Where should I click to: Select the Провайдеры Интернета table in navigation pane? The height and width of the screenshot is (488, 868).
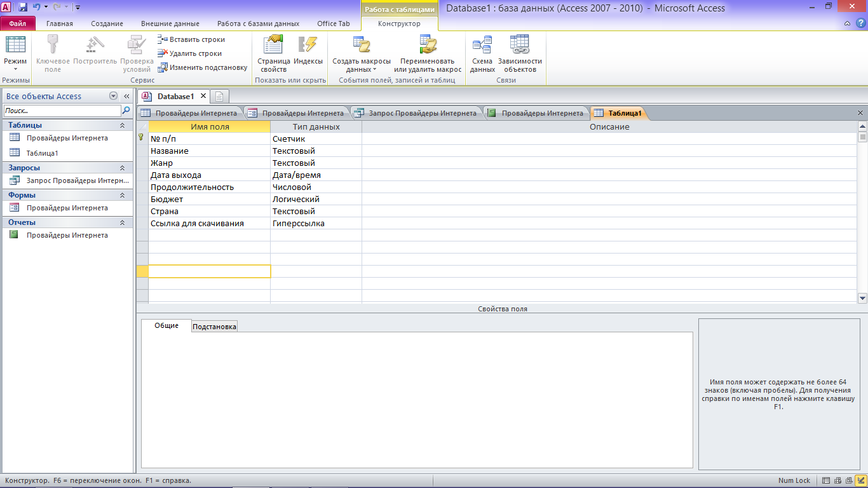tap(67, 138)
